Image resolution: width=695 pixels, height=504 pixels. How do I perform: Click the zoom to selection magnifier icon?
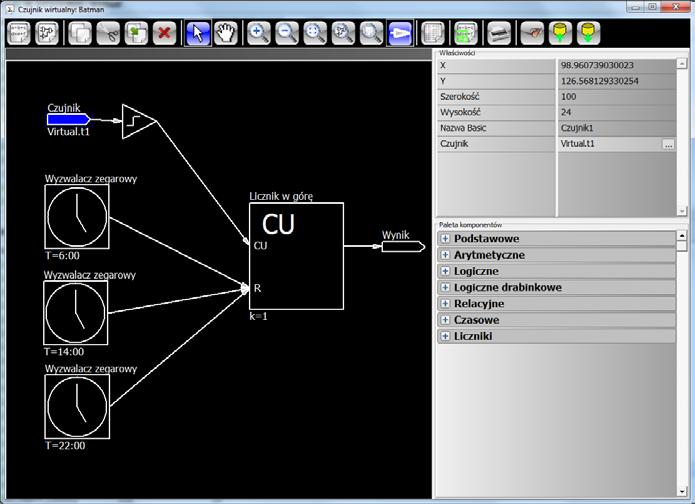pyautogui.click(x=371, y=33)
